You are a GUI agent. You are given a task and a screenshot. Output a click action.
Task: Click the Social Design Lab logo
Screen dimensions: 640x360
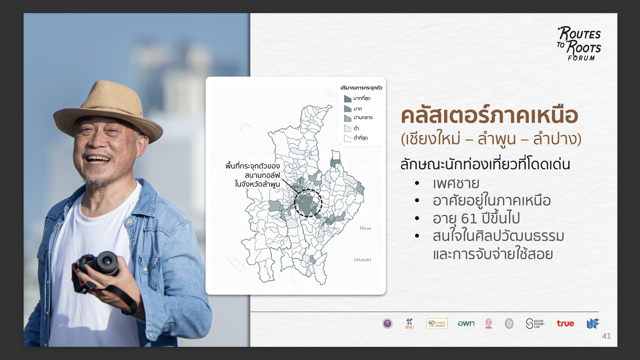(x=535, y=323)
